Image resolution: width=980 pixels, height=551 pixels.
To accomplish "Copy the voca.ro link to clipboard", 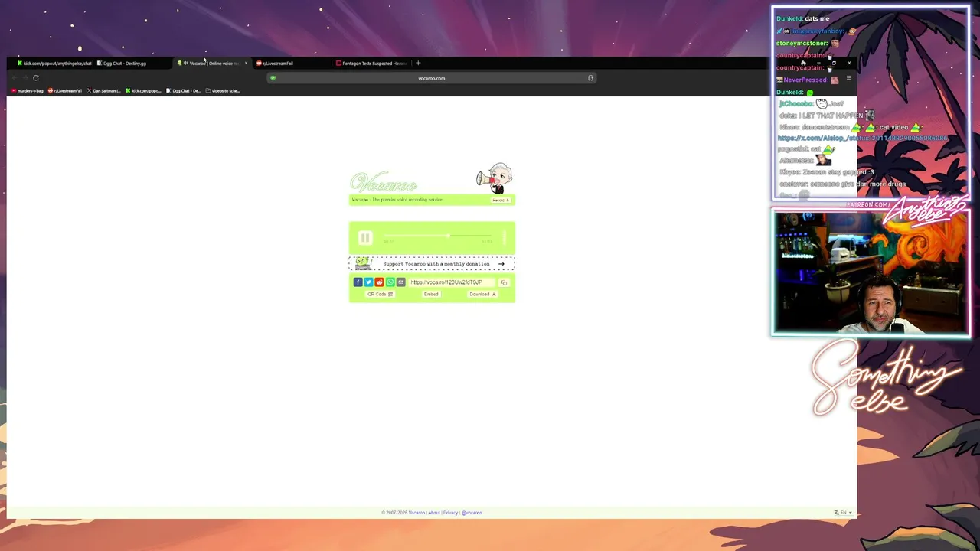I will (504, 282).
